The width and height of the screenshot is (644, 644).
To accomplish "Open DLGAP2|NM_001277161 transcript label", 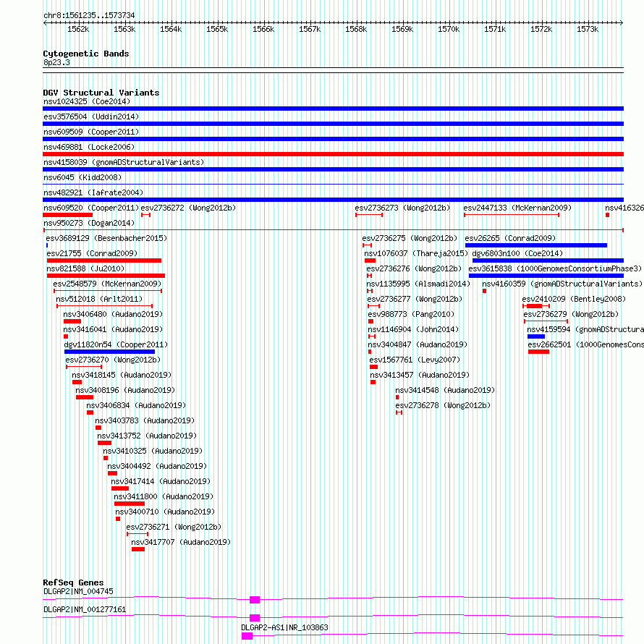I will point(85,609).
